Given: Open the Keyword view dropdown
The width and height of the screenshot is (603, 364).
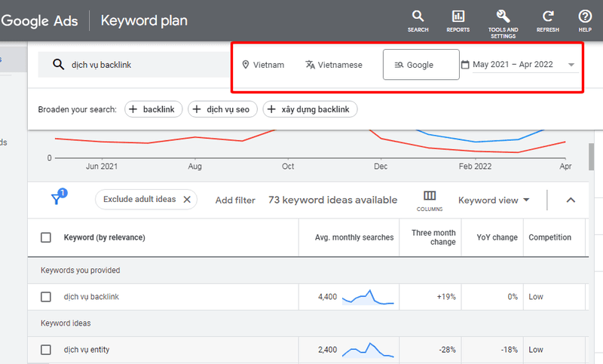Looking at the screenshot, I should (x=494, y=200).
